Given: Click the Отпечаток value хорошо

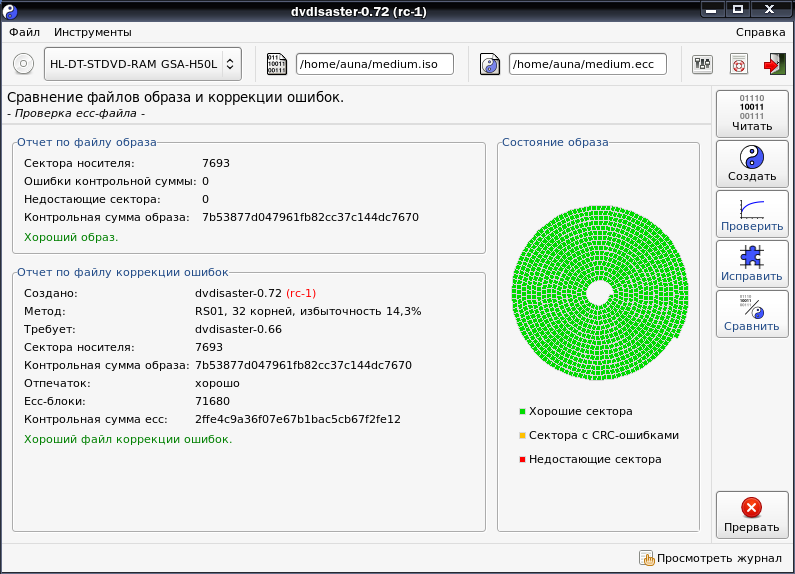Looking at the screenshot, I should click(217, 383).
